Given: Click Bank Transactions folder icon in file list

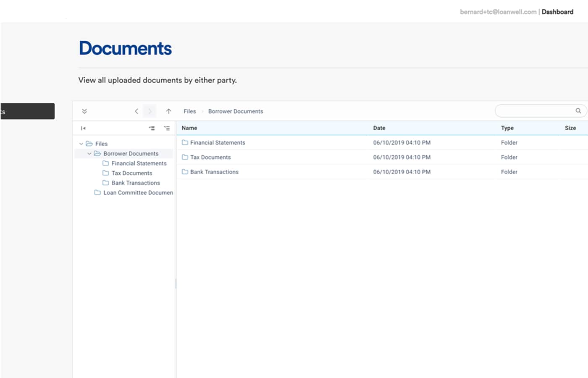Looking at the screenshot, I should 185,172.
